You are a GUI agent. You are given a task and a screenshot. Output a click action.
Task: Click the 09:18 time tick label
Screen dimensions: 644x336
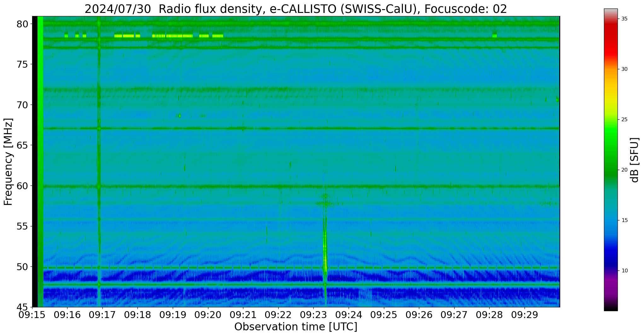pos(138,315)
